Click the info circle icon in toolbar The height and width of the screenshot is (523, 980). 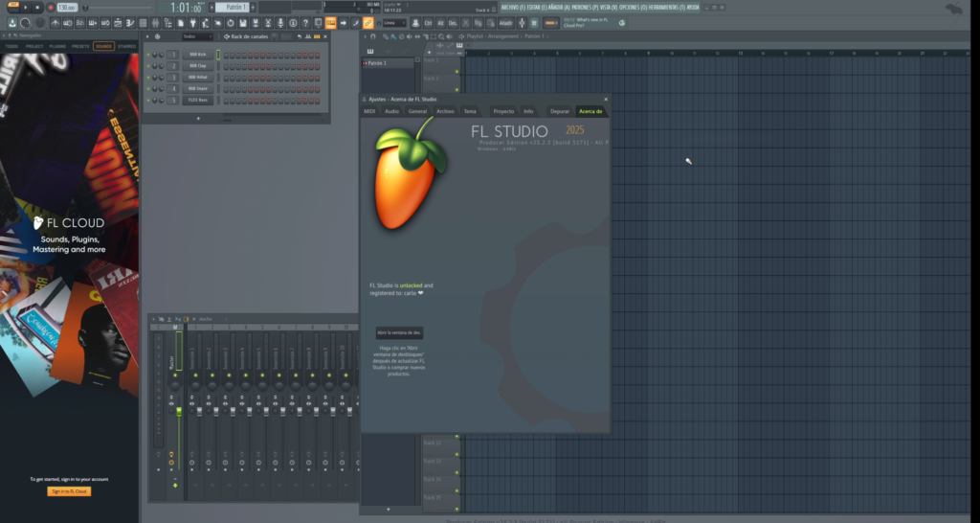click(293, 23)
